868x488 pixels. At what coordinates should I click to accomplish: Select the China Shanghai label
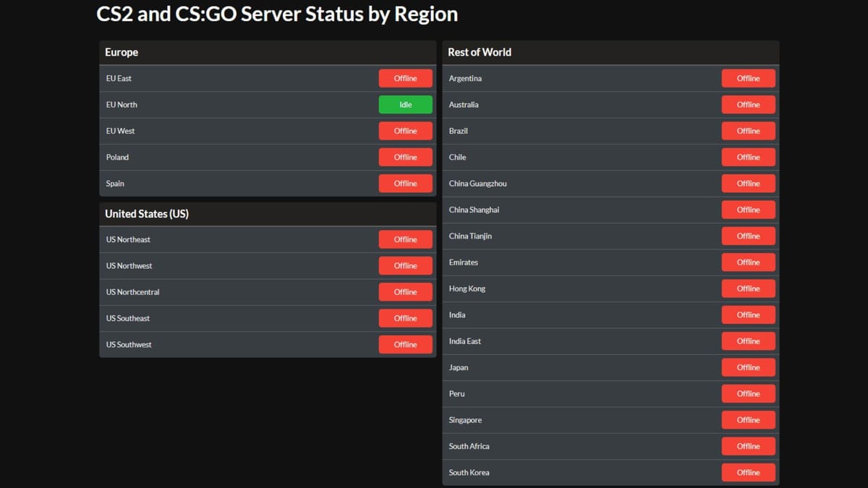point(474,210)
